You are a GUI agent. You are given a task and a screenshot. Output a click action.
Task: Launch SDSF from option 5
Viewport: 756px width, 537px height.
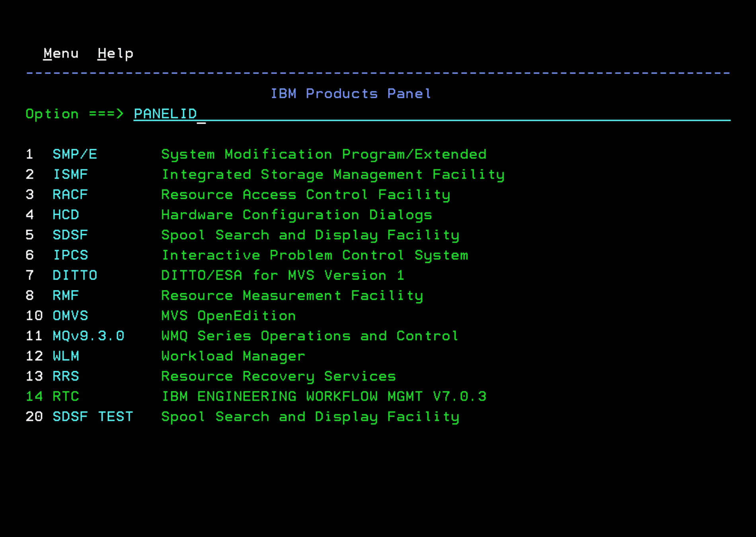(70, 235)
